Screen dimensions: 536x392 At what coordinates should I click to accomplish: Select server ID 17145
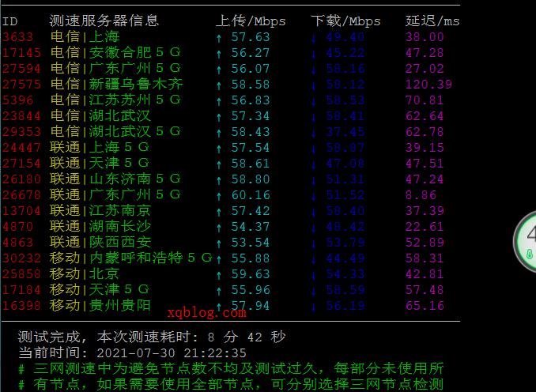pos(21,53)
